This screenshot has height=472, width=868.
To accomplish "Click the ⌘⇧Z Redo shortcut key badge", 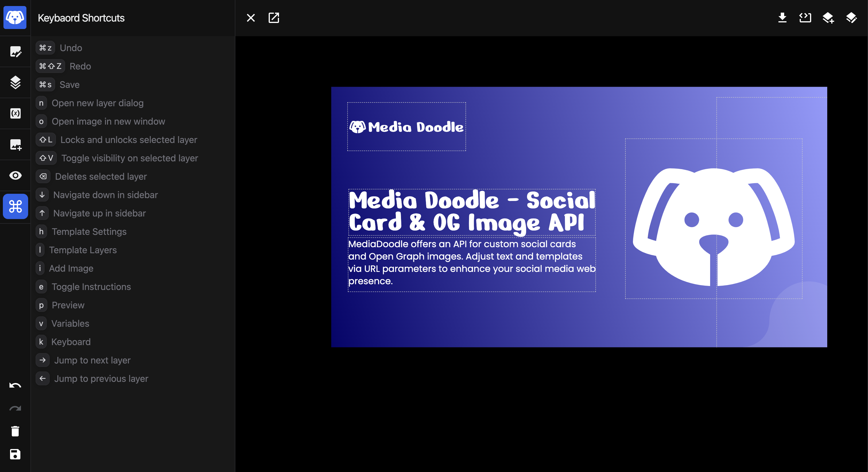I will click(50, 66).
